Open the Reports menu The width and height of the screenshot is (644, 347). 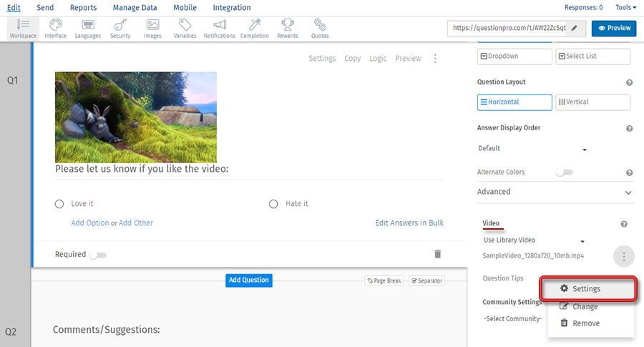point(84,7)
